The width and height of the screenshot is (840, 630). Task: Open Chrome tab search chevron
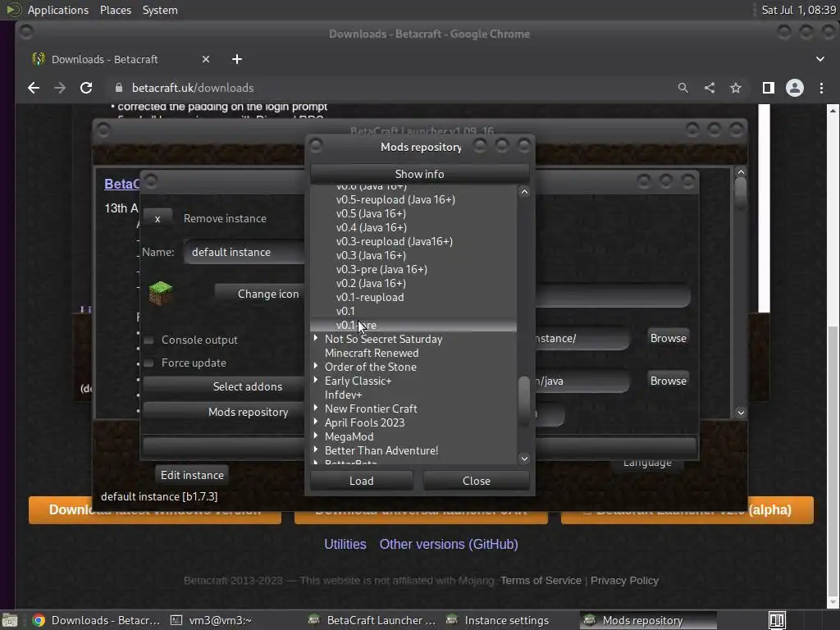820,59
